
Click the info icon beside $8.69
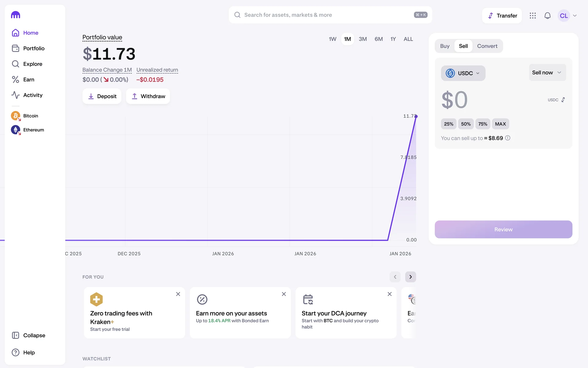tap(507, 138)
